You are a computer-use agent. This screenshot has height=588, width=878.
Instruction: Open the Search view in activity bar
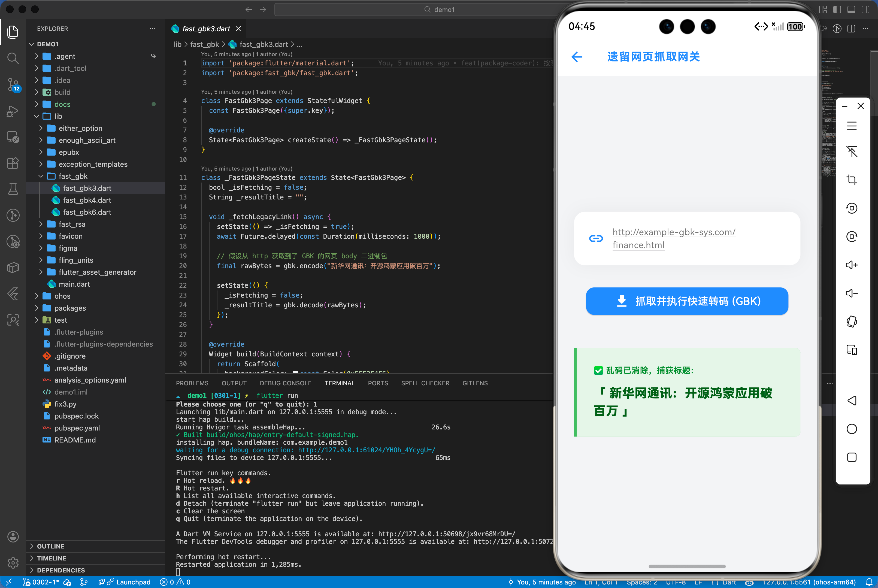click(13, 58)
